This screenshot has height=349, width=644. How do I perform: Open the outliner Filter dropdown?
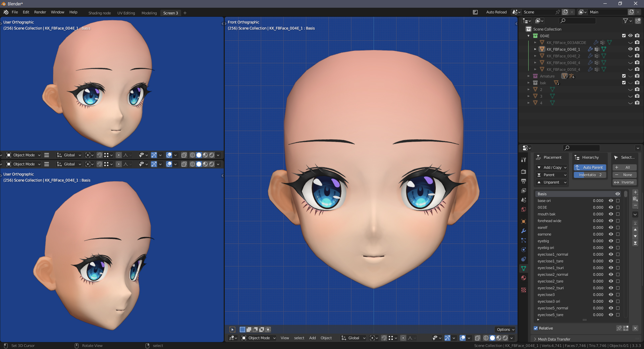627,21
